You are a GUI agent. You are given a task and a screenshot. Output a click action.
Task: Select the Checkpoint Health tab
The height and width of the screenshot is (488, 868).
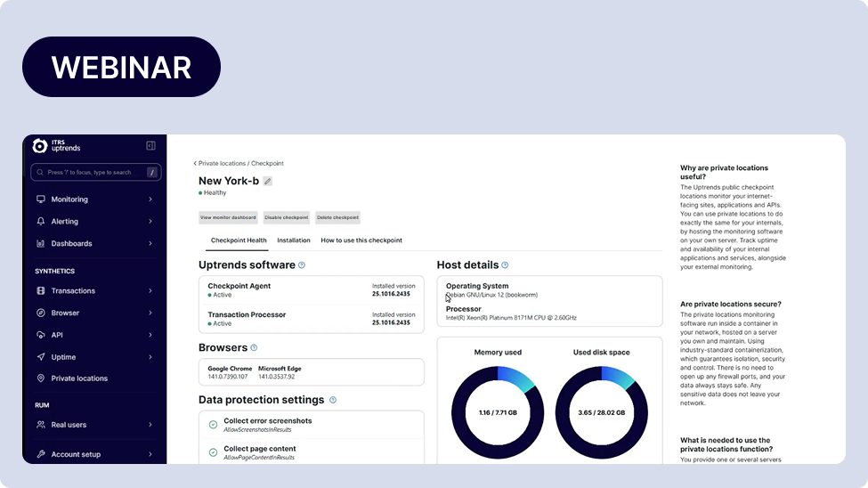(239, 240)
